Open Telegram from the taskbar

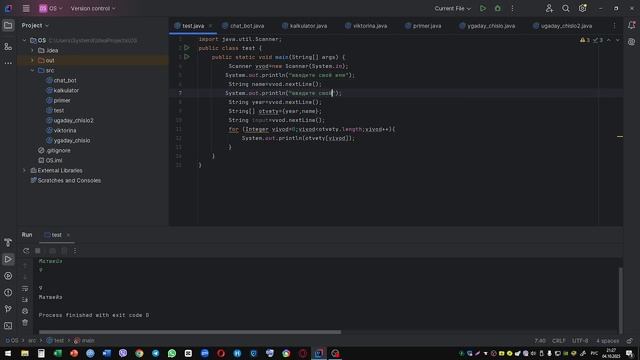(x=156, y=353)
